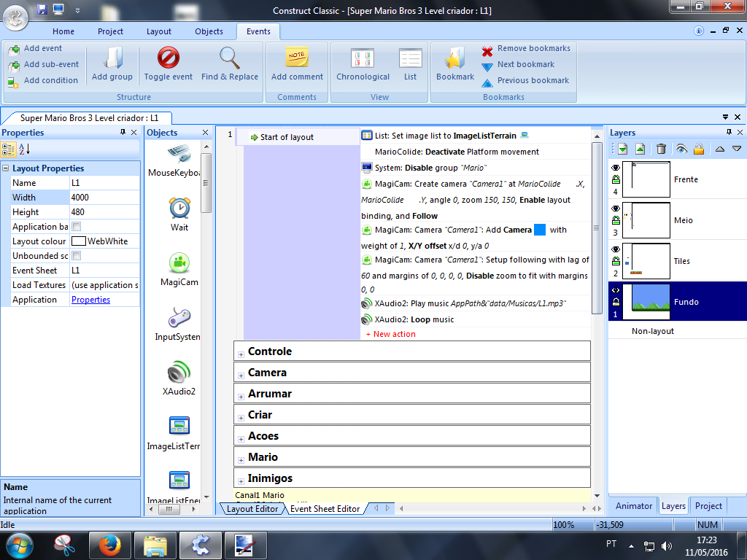The width and height of the screenshot is (747, 560).
Task: Open the Application Properties link
Action: point(90,300)
